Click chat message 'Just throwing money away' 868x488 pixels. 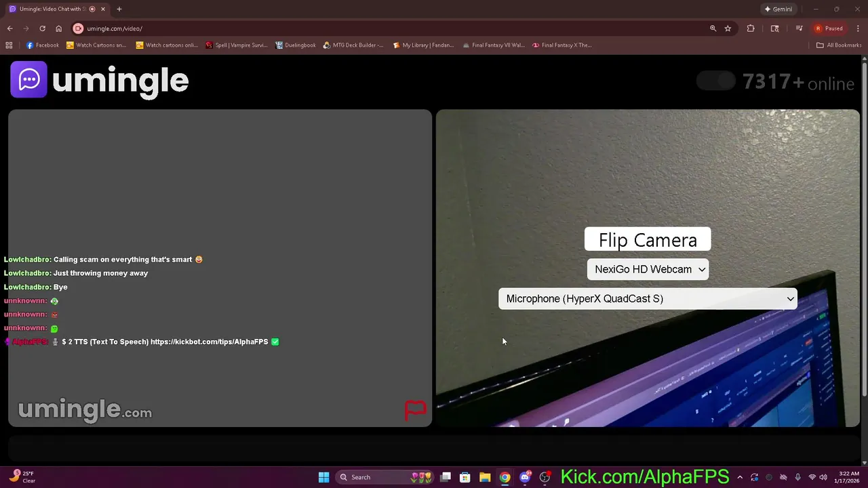[100, 273]
